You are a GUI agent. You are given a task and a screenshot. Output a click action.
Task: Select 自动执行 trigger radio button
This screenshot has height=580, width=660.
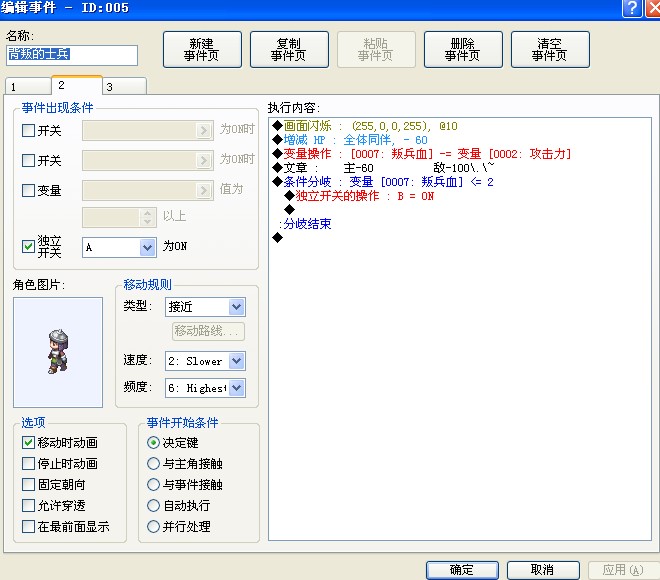coord(153,505)
